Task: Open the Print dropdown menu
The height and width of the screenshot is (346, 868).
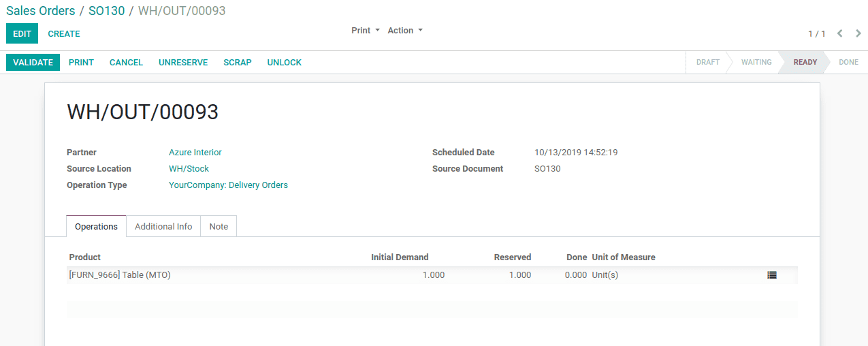Action: [366, 31]
